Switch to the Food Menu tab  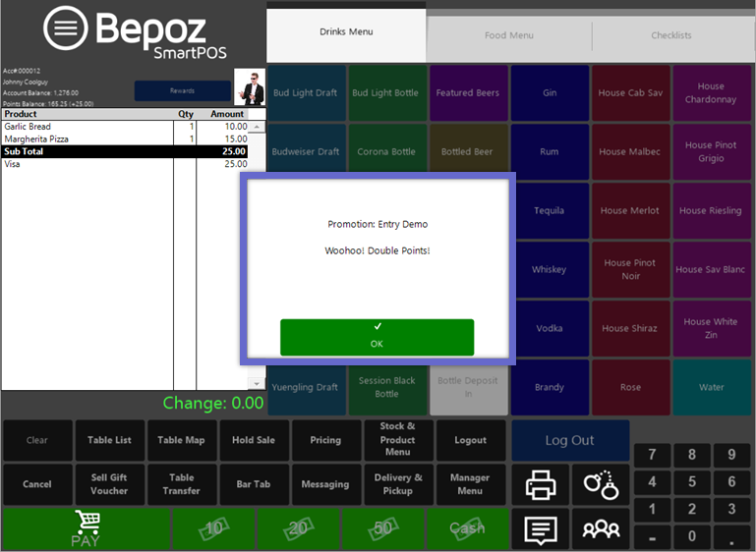508,35
